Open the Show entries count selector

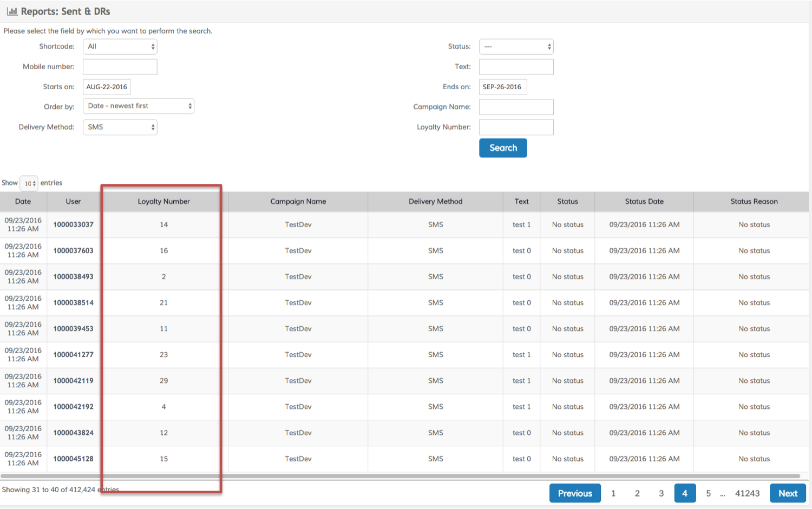tap(29, 183)
